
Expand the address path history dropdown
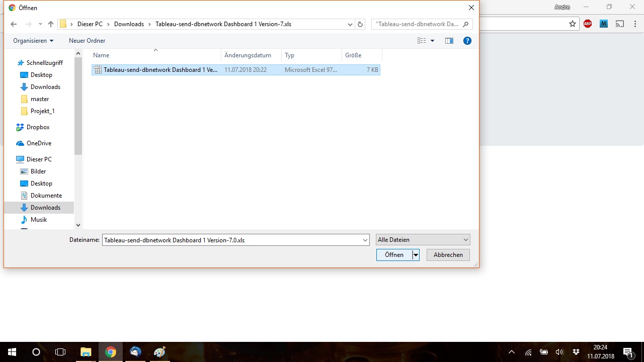[350, 24]
